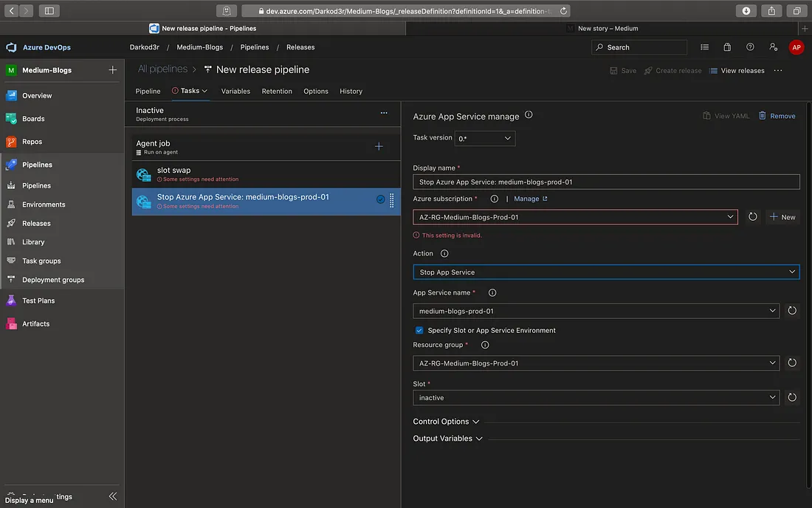Screen dimensions: 812x508
Task: Expand the Output Variables section
Action: tap(447, 439)
